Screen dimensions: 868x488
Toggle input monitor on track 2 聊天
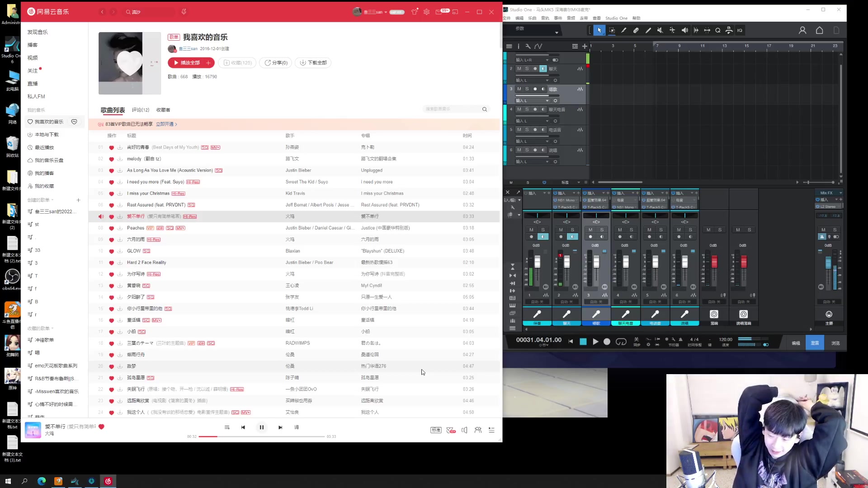543,69
